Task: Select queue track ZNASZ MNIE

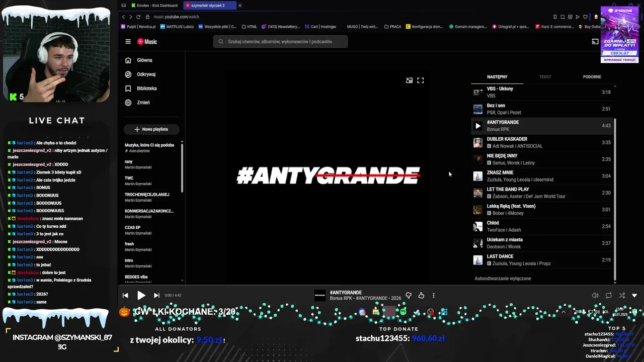Action: click(x=542, y=176)
